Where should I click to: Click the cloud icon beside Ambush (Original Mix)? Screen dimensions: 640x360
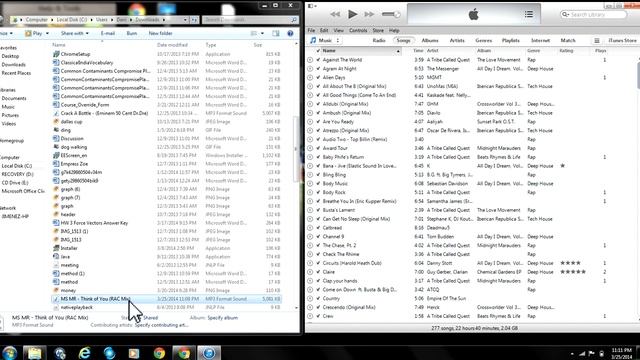(310, 113)
